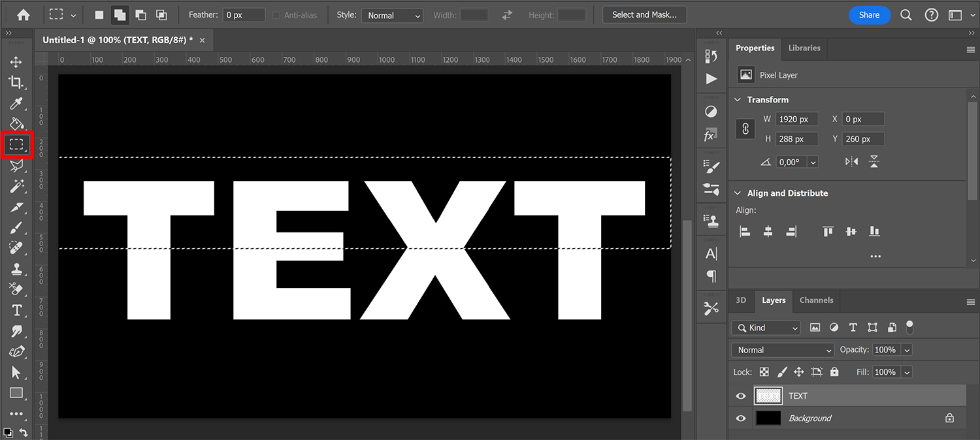The image size is (980, 440).
Task: Enable Lock transparent pixels
Action: tap(764, 372)
